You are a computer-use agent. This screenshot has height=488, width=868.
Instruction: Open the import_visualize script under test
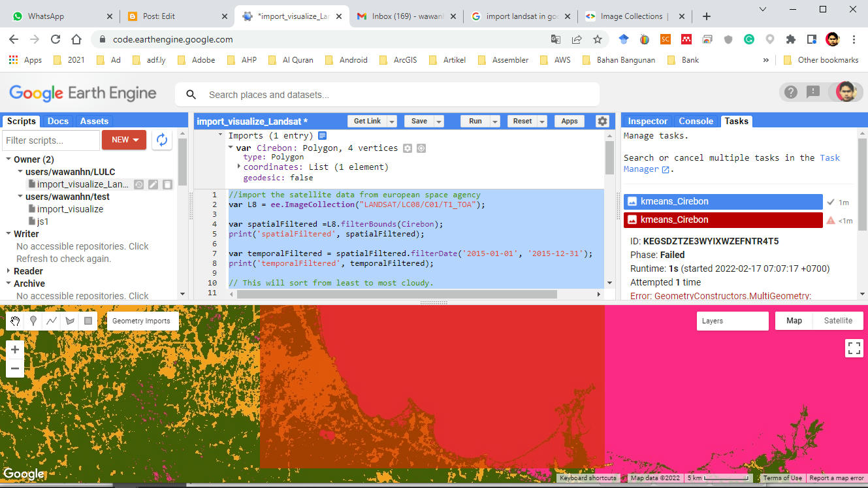click(70, 209)
